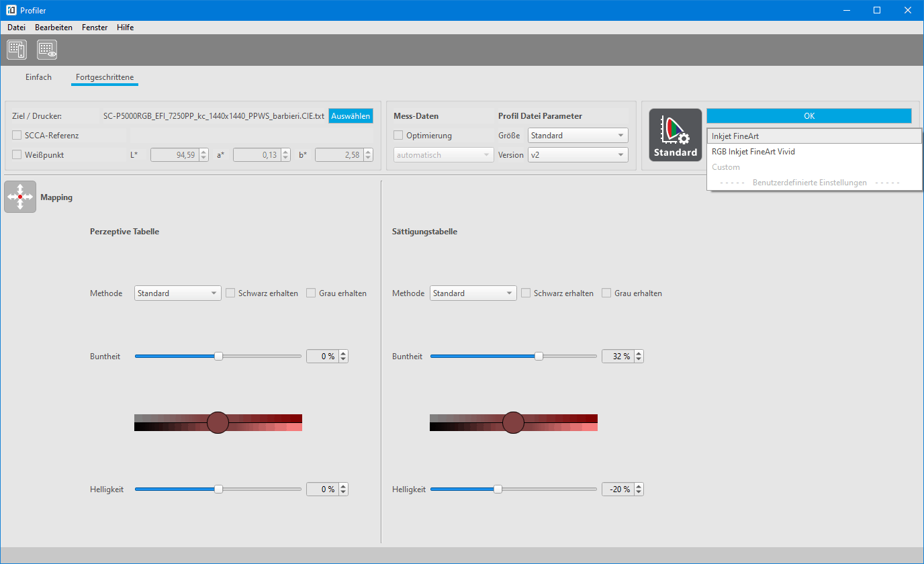Click the Standard gamut profile settings icon

point(675,135)
